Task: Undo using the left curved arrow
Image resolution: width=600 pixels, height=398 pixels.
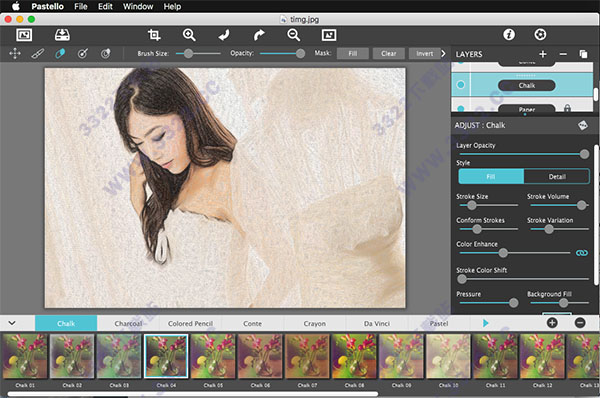Action: (x=224, y=35)
